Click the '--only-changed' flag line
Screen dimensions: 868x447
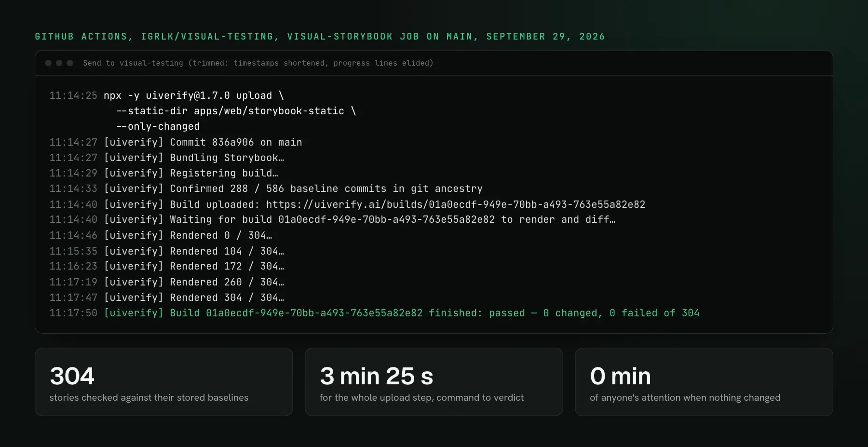[158, 126]
